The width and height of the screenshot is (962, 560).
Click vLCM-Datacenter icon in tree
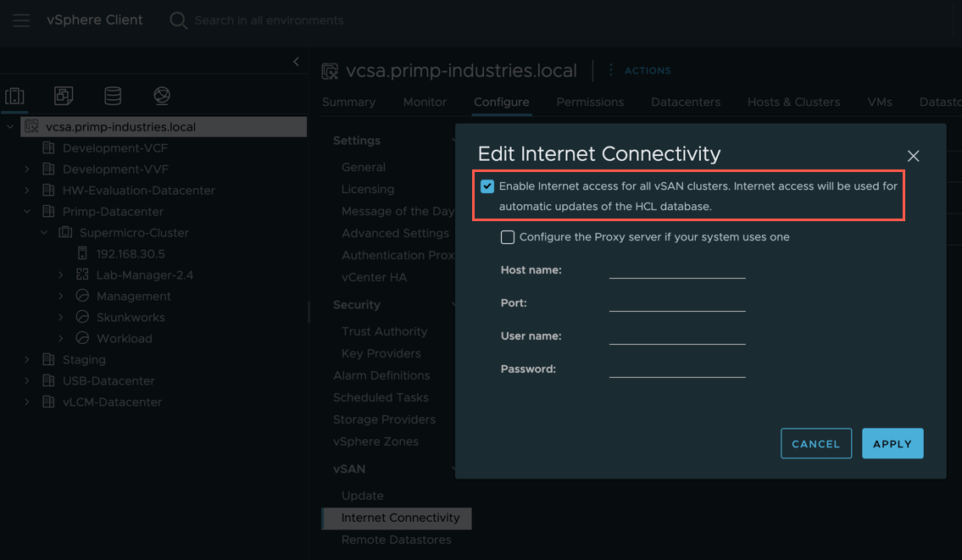coord(48,402)
